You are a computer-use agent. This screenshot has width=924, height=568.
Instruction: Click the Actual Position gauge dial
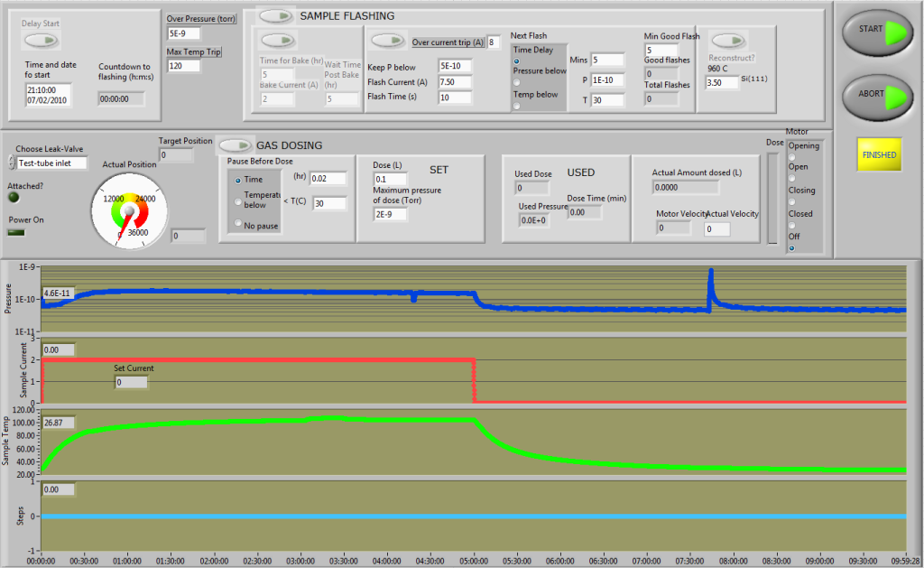129,211
